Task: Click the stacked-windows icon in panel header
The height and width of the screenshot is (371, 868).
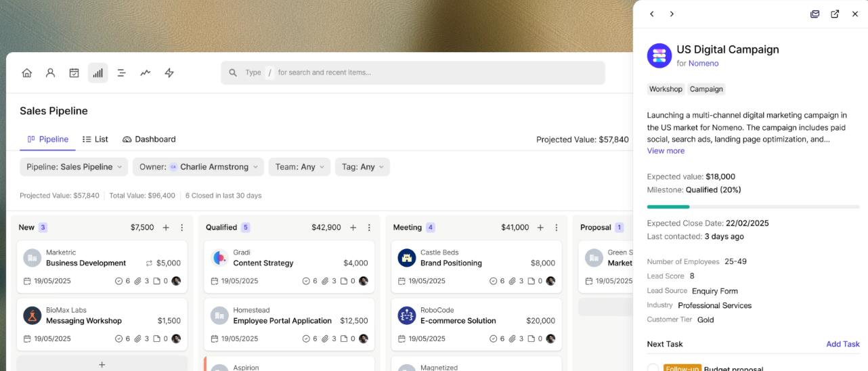Action: click(815, 14)
